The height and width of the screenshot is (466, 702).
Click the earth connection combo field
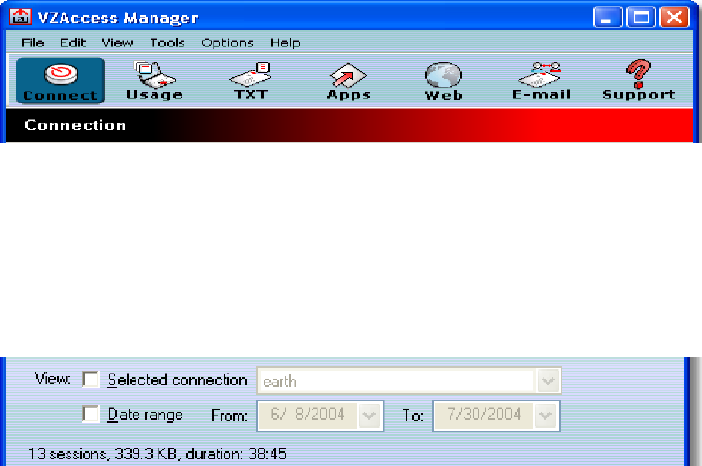click(409, 381)
